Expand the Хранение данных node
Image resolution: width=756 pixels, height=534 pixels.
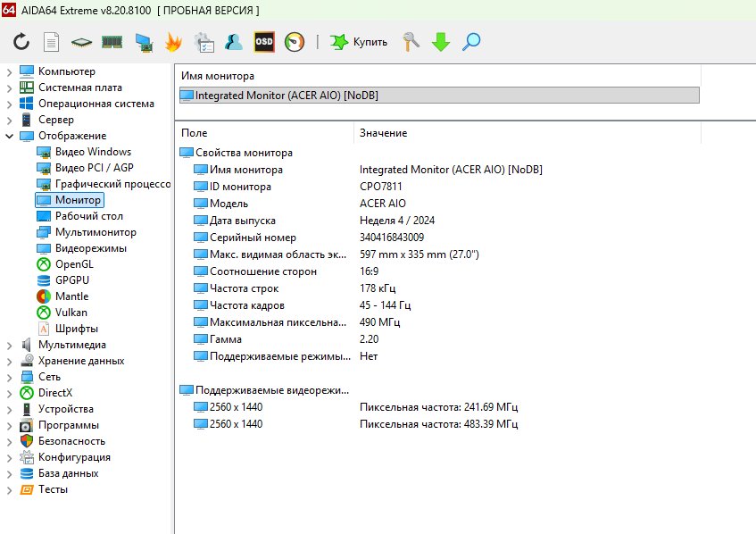9,361
